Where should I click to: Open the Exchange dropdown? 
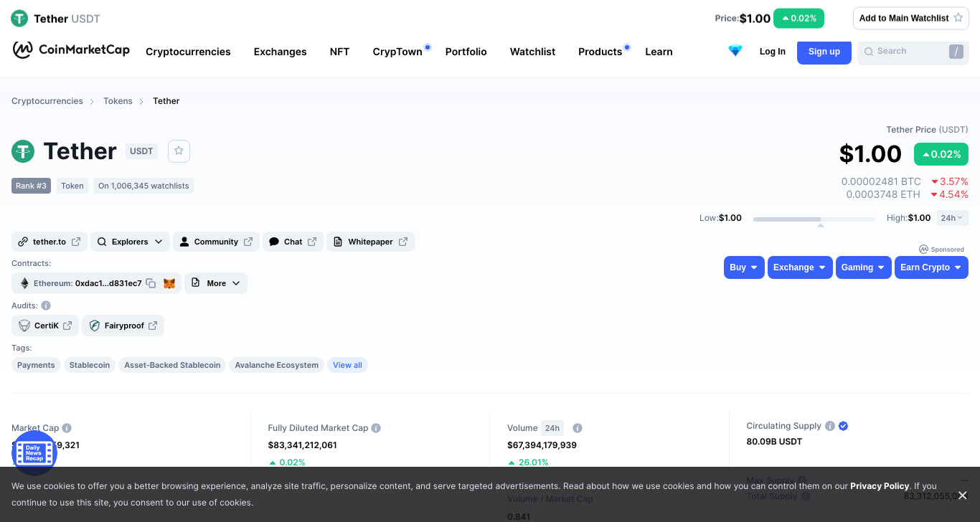pos(800,267)
